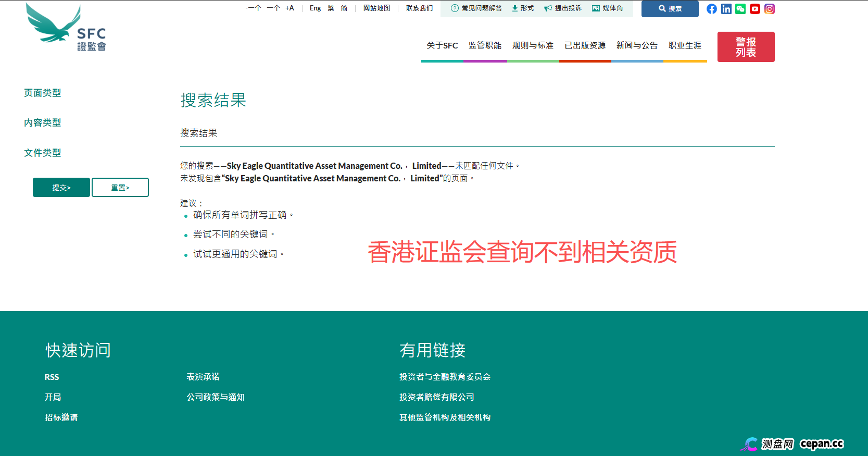
Task: Open the SFC logo home link
Action: [66, 27]
